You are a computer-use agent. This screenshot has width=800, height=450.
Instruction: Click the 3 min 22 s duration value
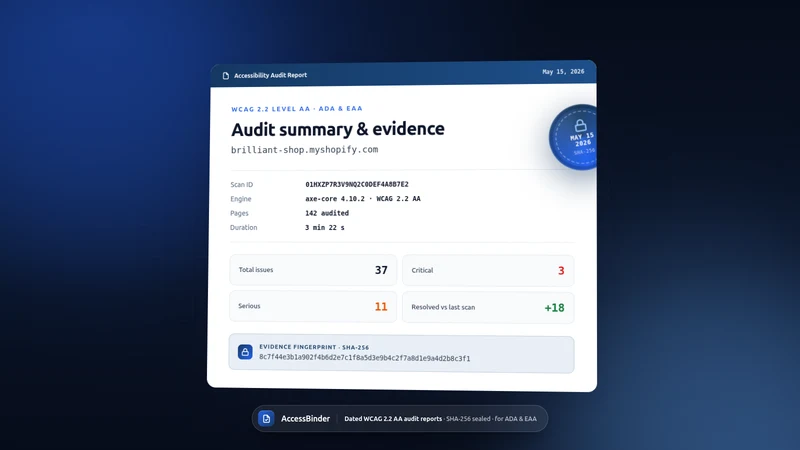(x=324, y=228)
